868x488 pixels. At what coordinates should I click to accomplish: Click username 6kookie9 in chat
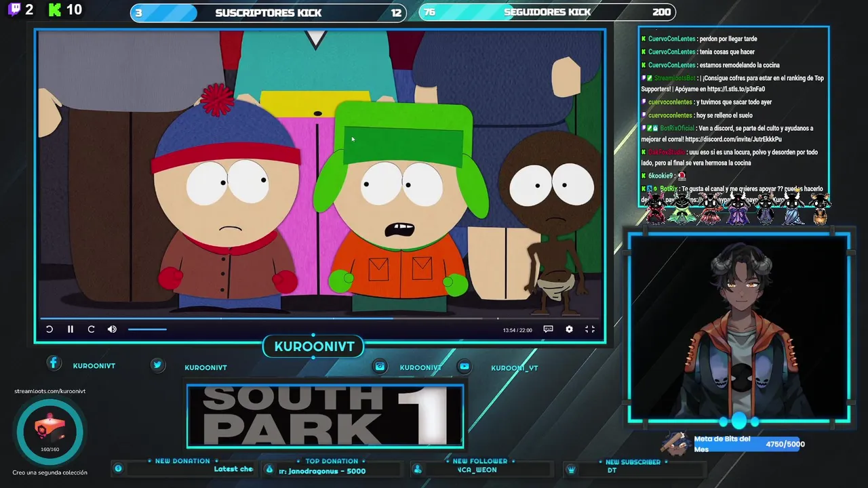660,176
